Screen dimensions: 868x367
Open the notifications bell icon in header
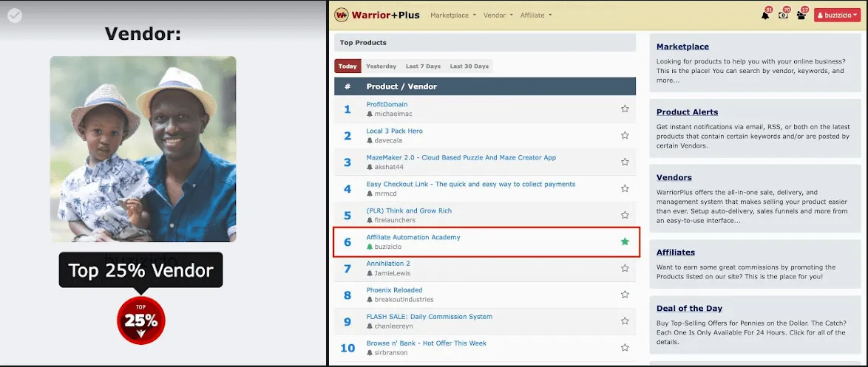pyautogui.click(x=765, y=15)
